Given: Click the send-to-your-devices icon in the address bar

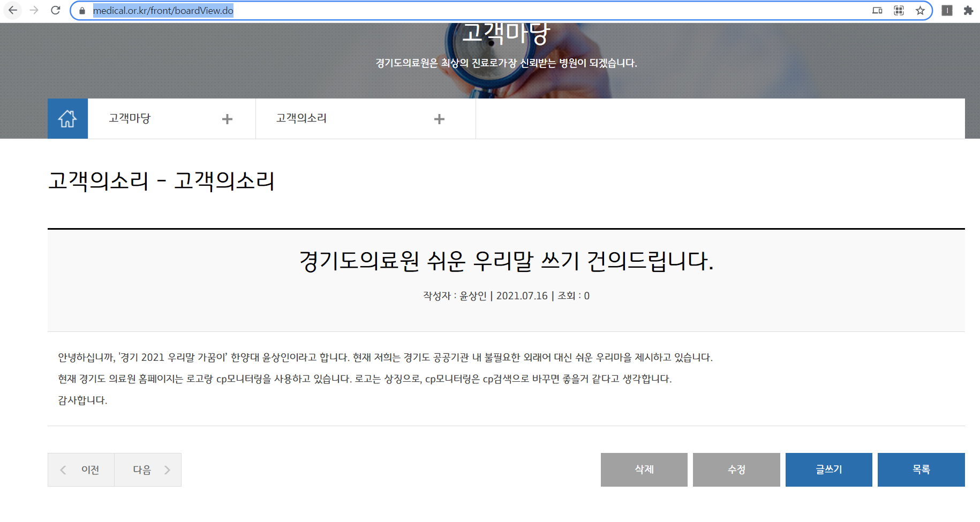Looking at the screenshot, I should point(877,10).
